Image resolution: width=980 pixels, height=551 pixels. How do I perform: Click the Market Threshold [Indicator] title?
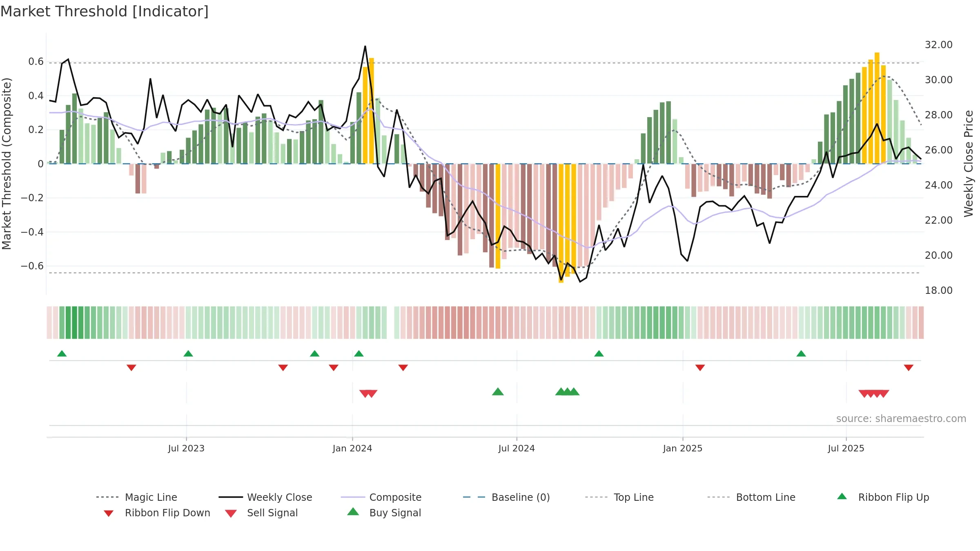pyautogui.click(x=105, y=11)
